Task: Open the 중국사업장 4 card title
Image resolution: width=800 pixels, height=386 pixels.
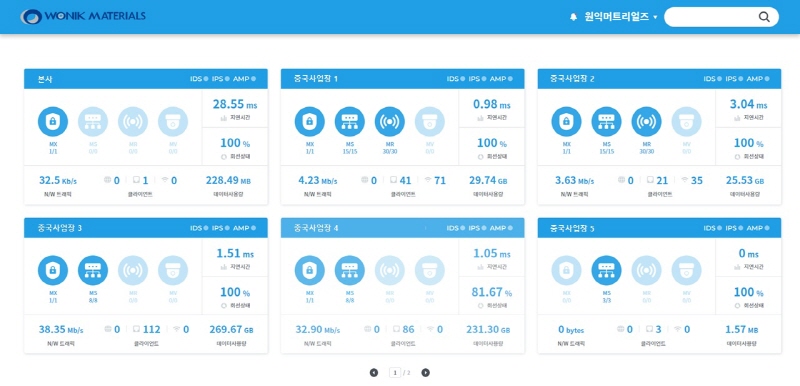Action: pos(316,228)
